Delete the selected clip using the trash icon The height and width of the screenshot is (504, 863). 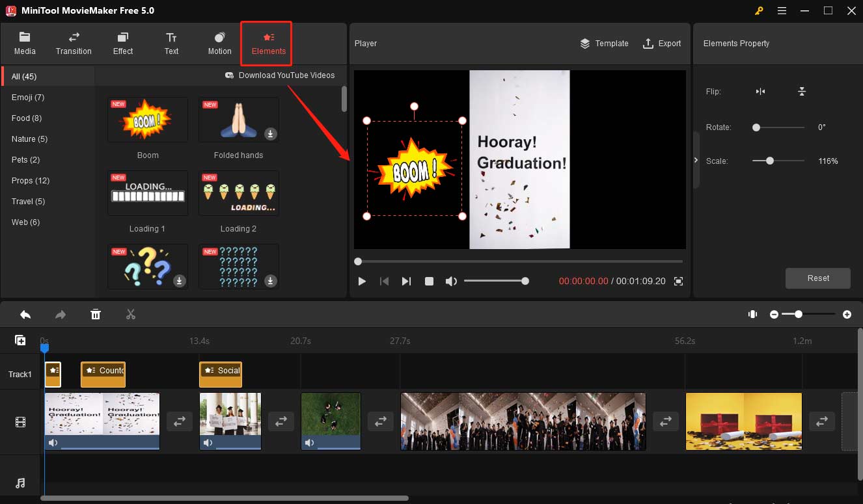point(96,314)
